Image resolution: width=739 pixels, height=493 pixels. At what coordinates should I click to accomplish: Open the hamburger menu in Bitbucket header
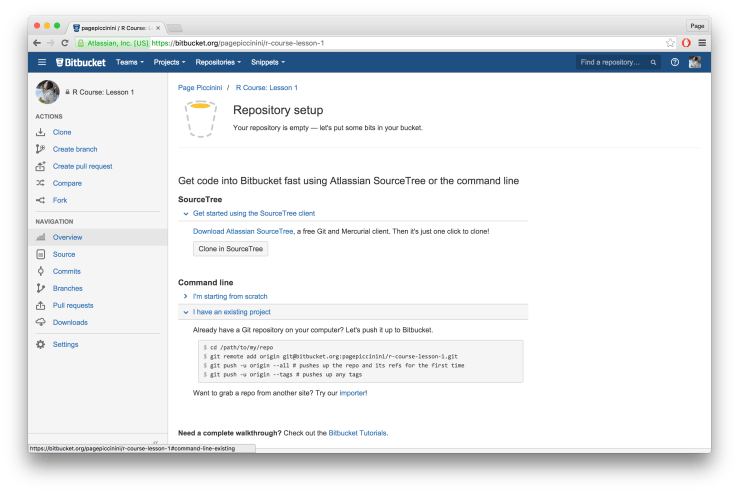[42, 62]
